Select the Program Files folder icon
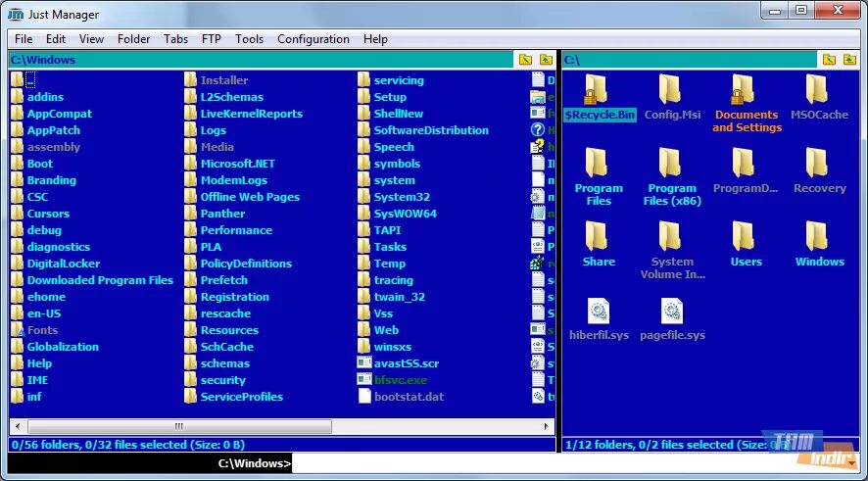This screenshot has height=481, width=868. pos(596,163)
